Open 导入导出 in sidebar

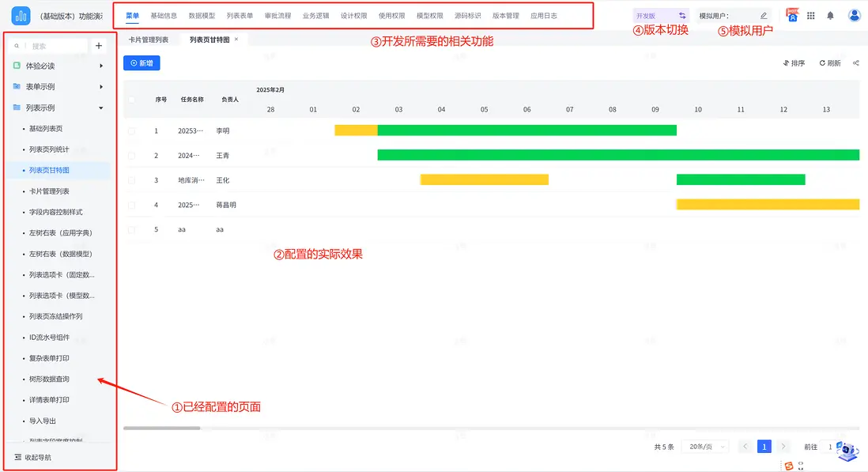pyautogui.click(x=43, y=421)
